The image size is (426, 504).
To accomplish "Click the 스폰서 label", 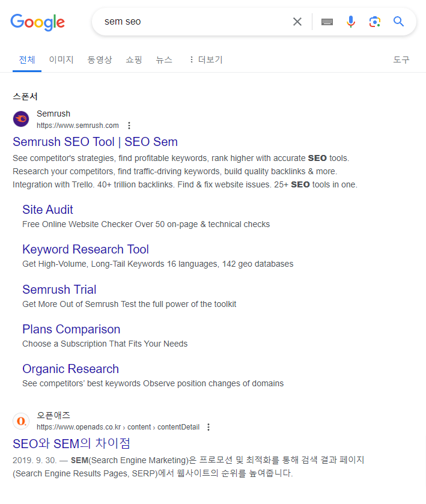I will [25, 97].
